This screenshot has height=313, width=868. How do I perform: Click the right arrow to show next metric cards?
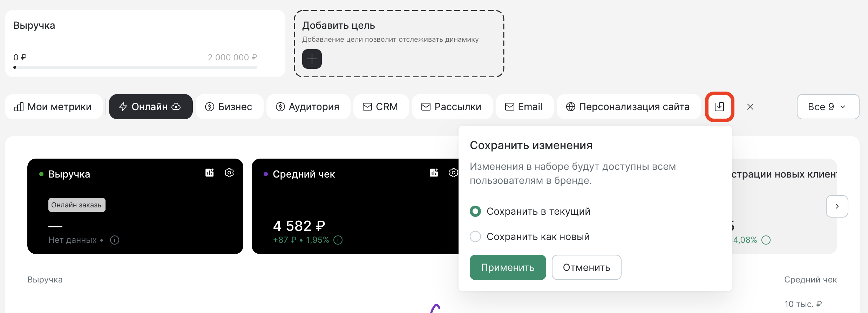(837, 206)
